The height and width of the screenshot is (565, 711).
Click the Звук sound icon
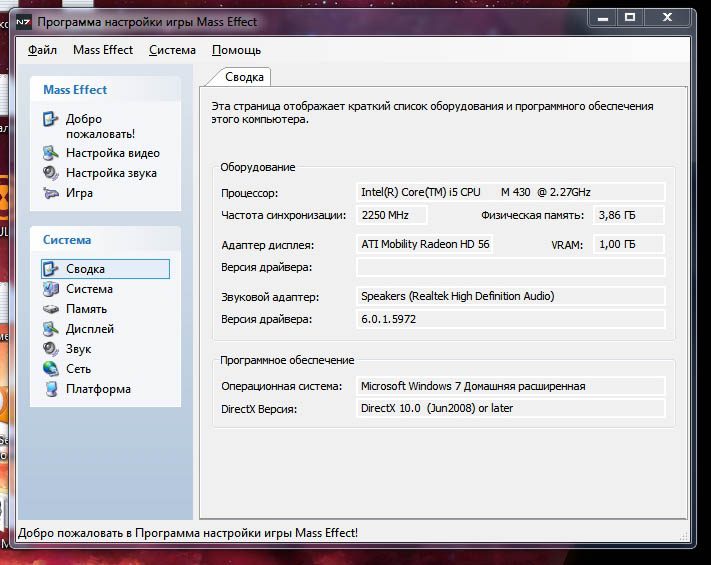pyautogui.click(x=50, y=349)
